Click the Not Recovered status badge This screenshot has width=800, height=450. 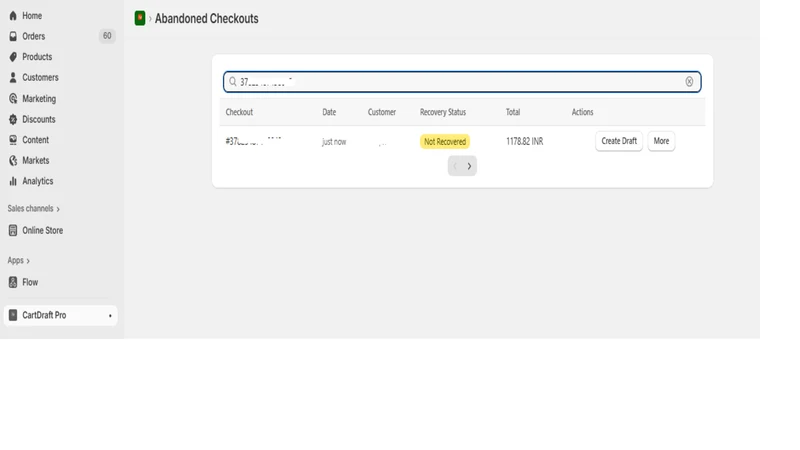(x=445, y=142)
